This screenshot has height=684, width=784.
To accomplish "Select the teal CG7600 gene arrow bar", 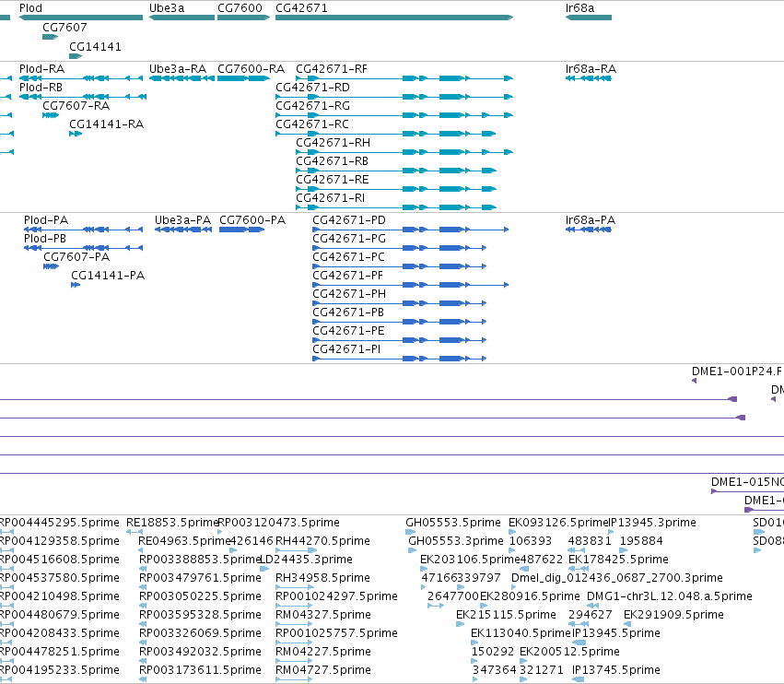I will (243, 18).
